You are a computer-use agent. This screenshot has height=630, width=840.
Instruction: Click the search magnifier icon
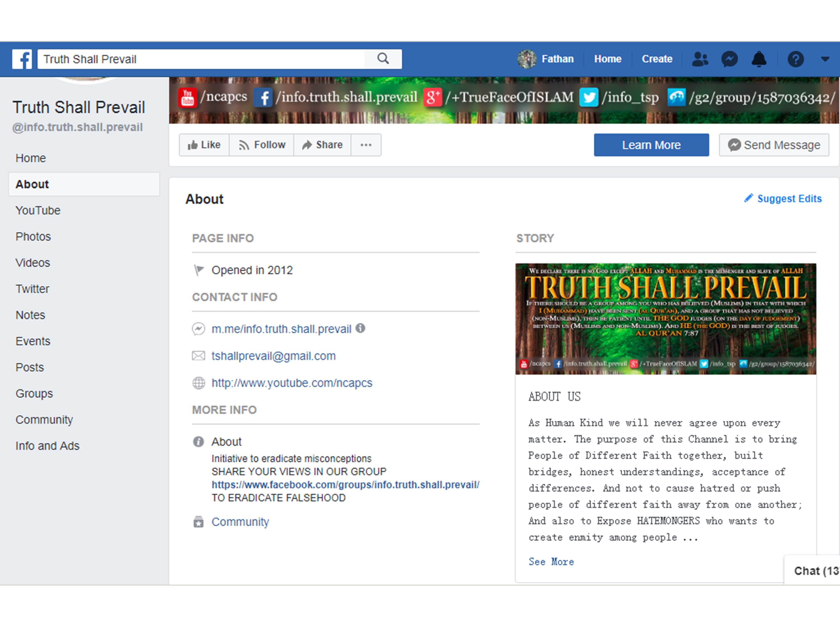383,59
